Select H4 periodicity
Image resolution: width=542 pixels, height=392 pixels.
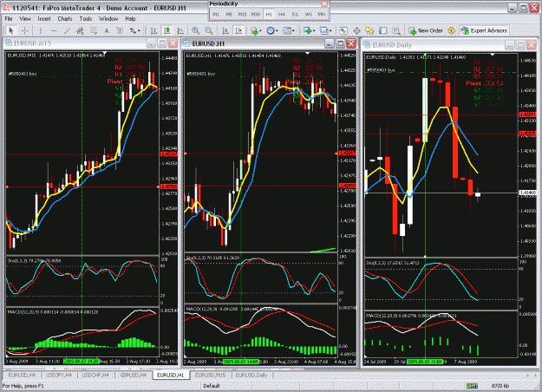[282, 14]
